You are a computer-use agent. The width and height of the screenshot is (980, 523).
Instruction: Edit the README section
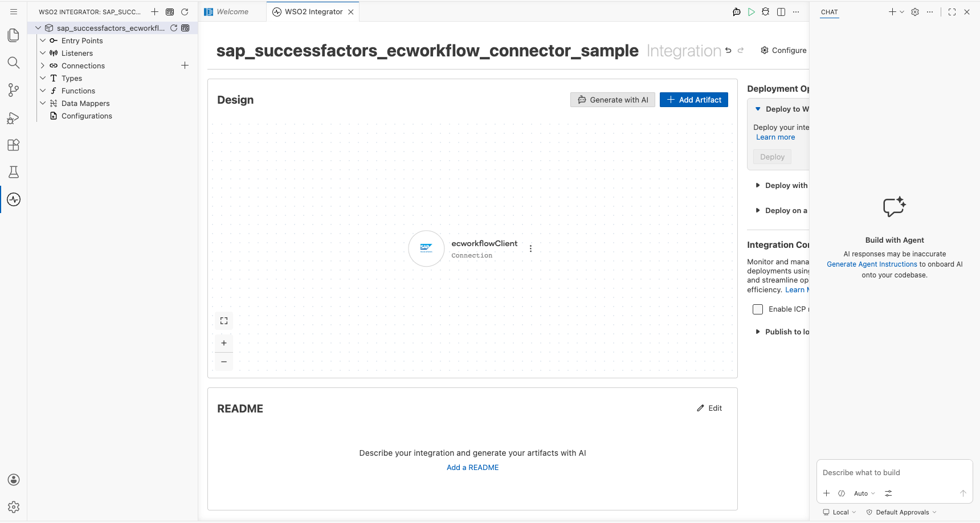tap(709, 408)
